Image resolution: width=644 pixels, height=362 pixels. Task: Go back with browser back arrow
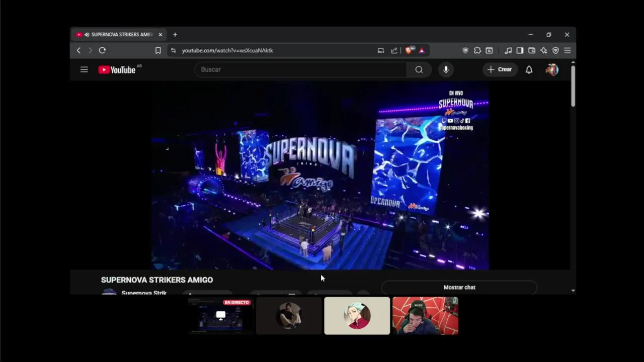(x=78, y=50)
